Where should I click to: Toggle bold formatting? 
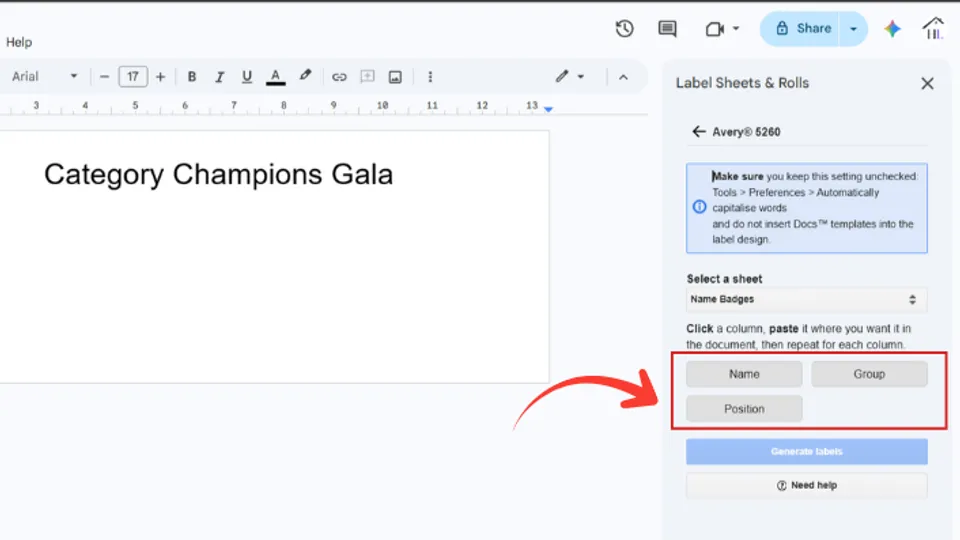(x=192, y=77)
